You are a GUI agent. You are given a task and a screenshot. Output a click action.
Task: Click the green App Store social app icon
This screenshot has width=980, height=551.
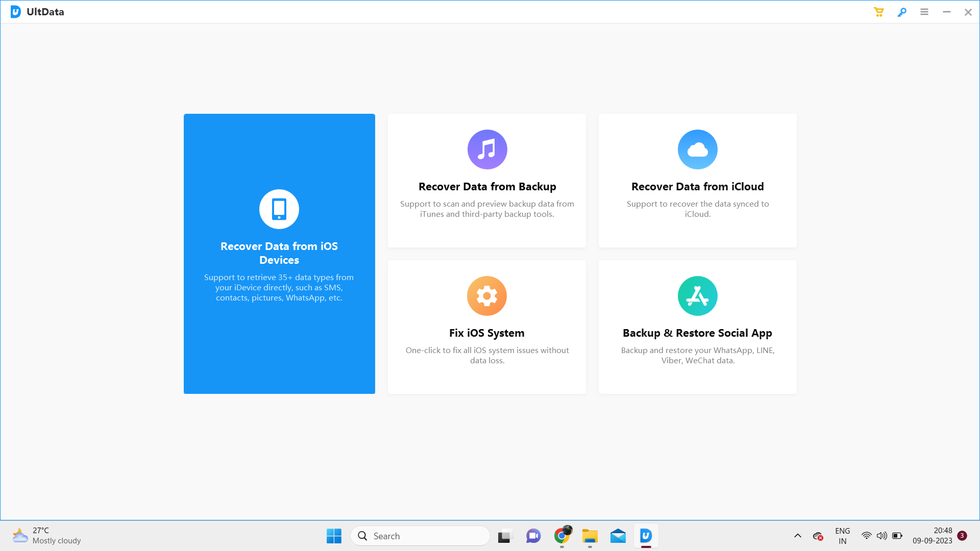(x=698, y=296)
